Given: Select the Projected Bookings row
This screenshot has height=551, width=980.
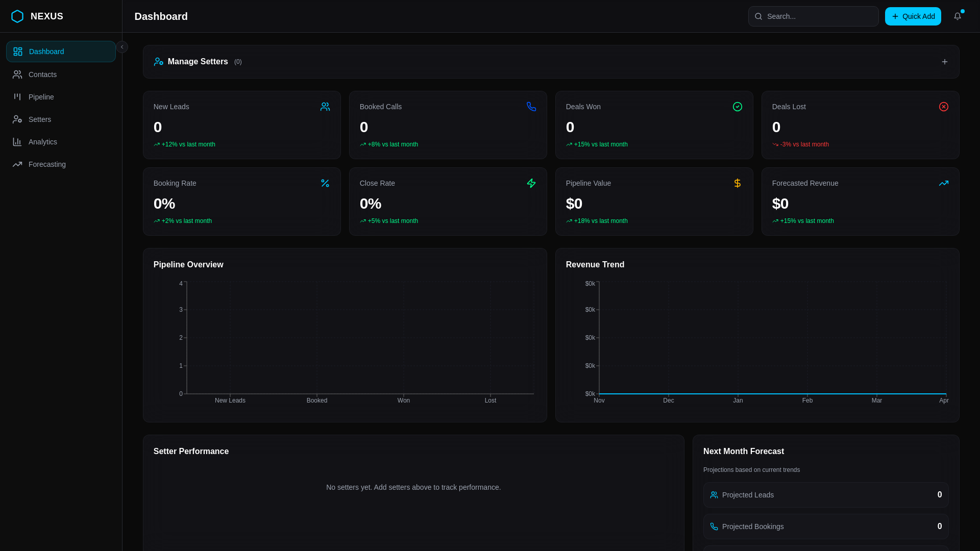Looking at the screenshot, I should click(826, 527).
